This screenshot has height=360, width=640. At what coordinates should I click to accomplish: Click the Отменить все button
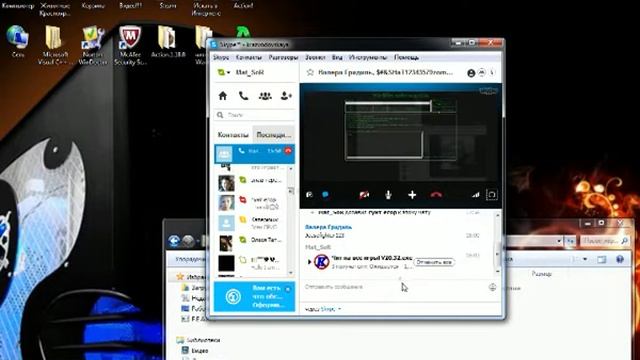434,262
